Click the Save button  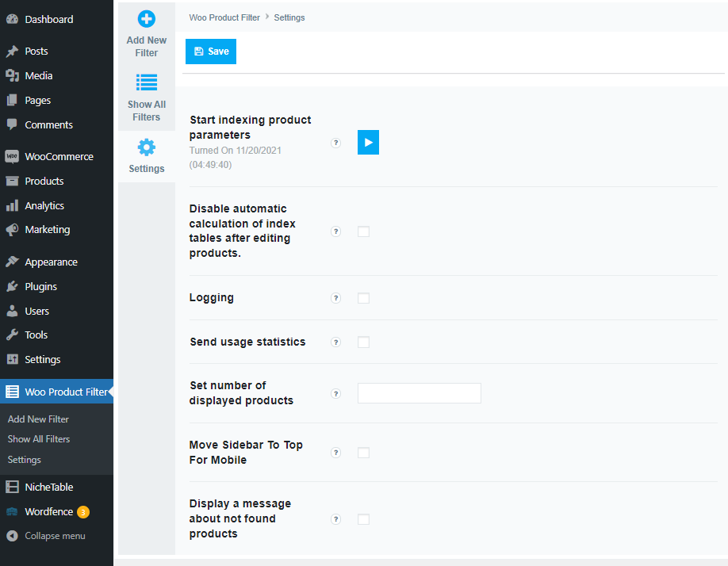(x=210, y=50)
